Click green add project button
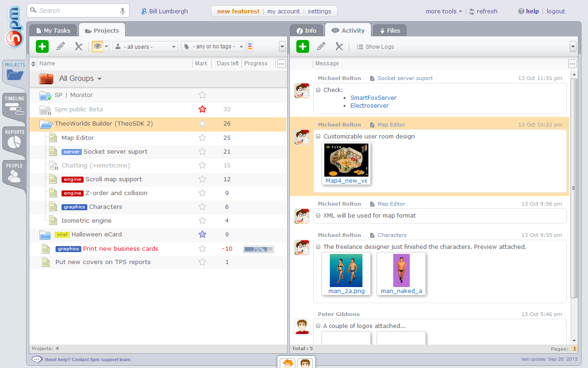This screenshot has width=588, height=368. point(42,46)
